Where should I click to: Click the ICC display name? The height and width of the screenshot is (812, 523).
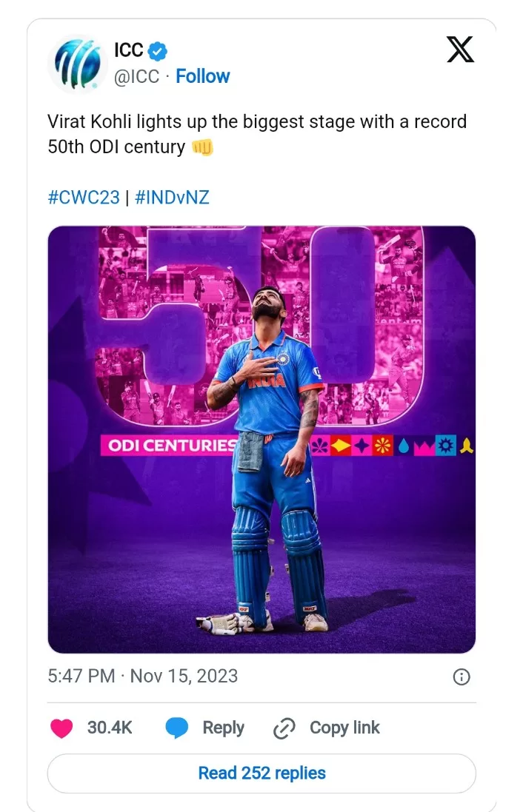(x=128, y=50)
